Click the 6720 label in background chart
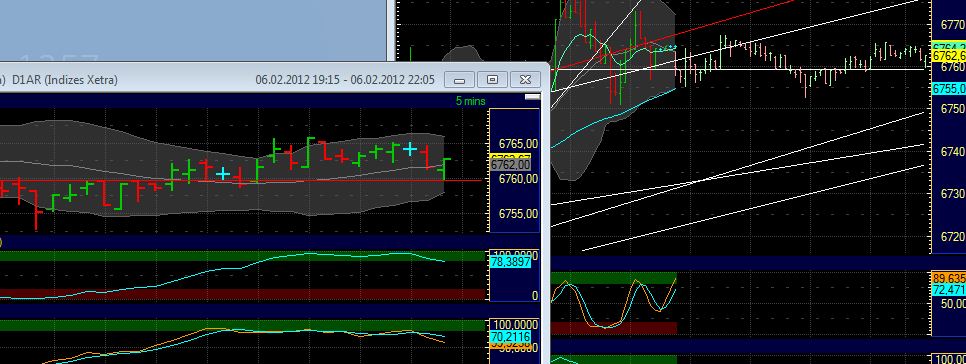This screenshot has width=966, height=364. tap(953, 237)
